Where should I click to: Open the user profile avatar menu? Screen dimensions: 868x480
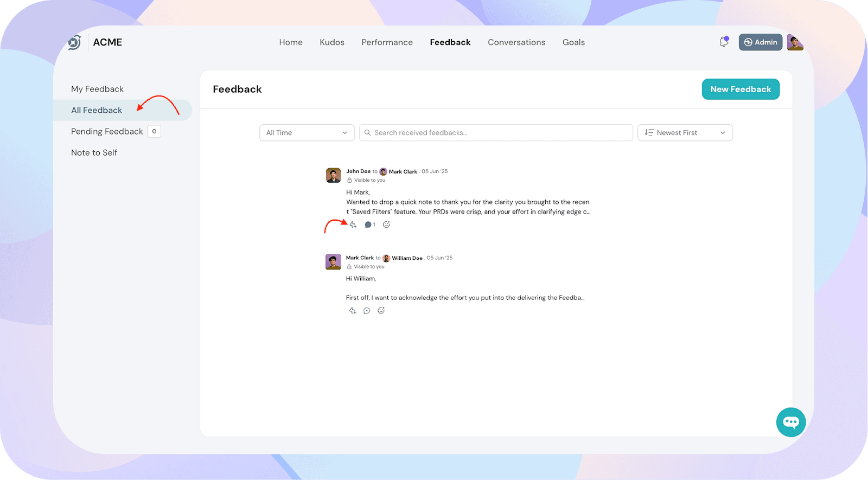[795, 42]
